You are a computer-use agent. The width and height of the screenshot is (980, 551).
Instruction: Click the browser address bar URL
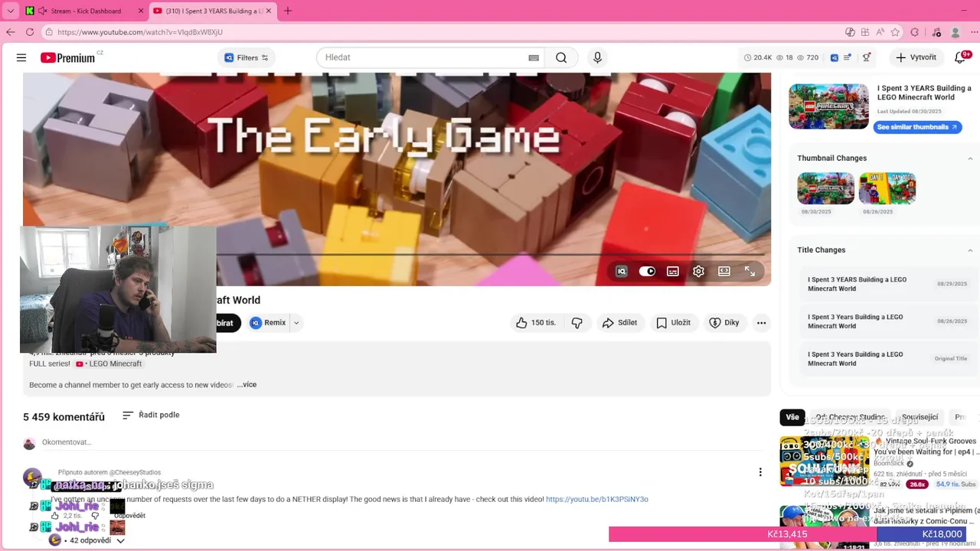pyautogui.click(x=140, y=32)
